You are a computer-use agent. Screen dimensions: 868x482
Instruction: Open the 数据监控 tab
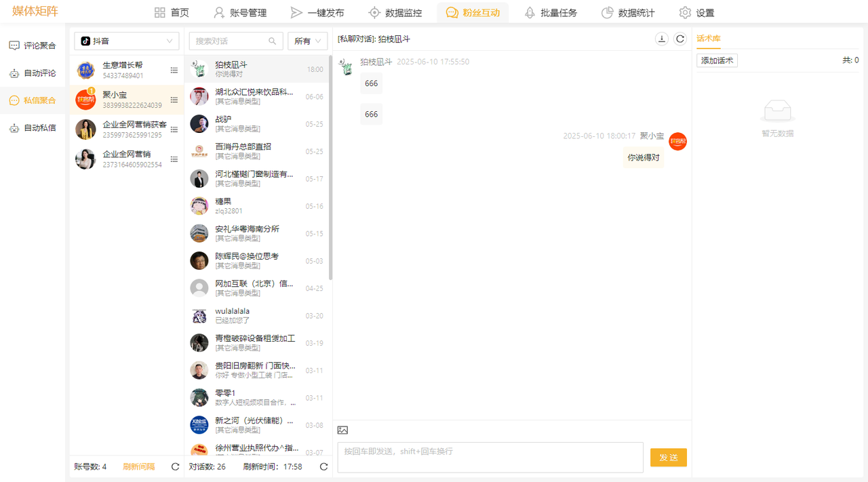coord(395,12)
